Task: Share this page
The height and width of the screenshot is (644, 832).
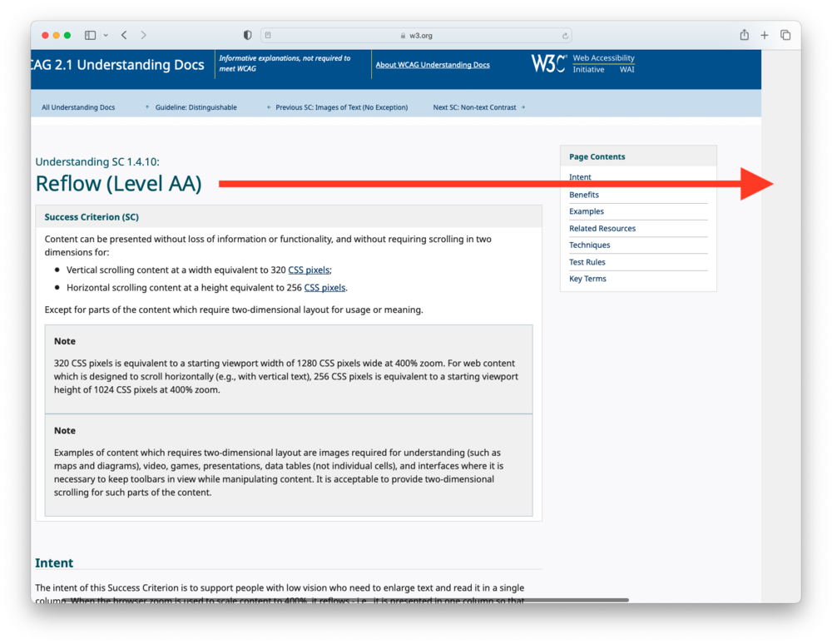Action: tap(743, 35)
